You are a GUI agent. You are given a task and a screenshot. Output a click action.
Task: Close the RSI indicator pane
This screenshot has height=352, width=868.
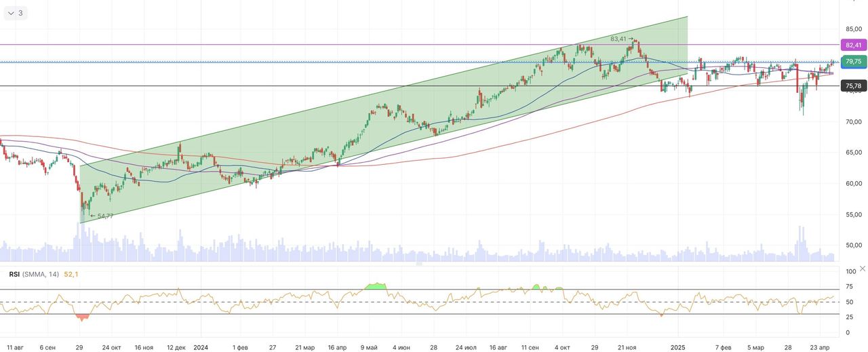coord(862,269)
